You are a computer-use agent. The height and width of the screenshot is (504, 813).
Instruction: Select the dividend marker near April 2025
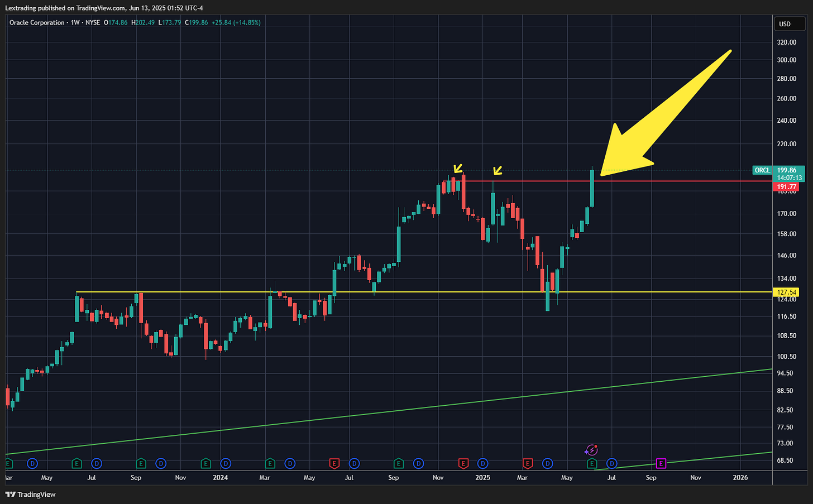[x=548, y=463]
